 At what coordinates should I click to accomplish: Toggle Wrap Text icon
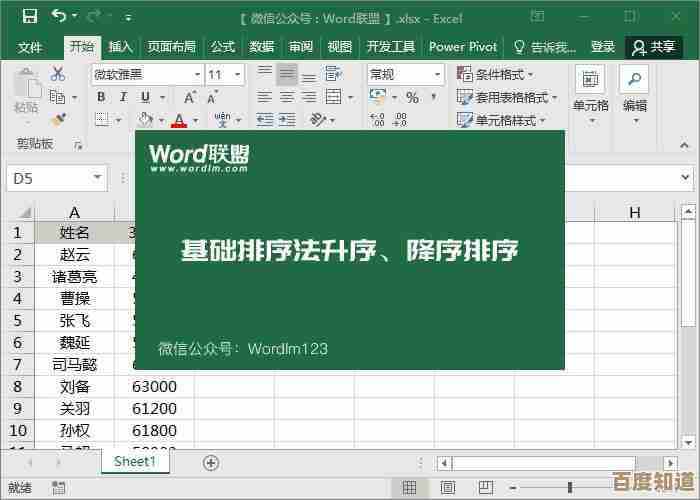pyautogui.click(x=333, y=74)
